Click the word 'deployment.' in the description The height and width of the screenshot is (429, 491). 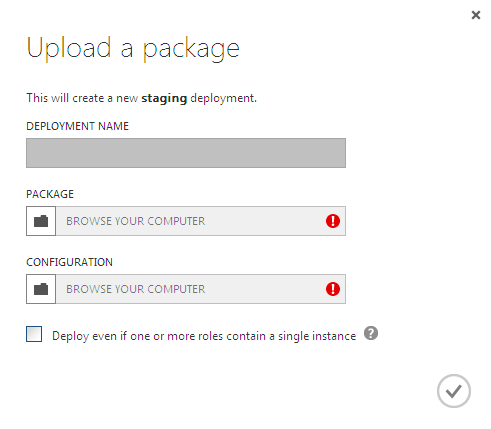[x=223, y=99]
